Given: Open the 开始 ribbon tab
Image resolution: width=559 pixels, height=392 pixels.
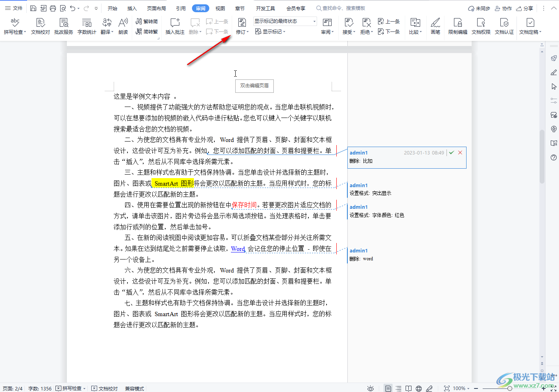Looking at the screenshot, I should pos(113,8).
